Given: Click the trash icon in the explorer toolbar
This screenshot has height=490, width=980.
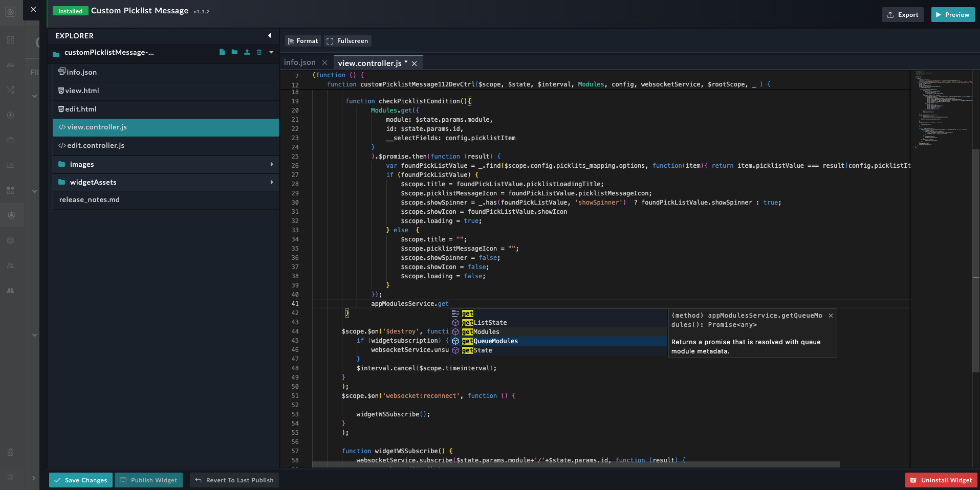Looking at the screenshot, I should click(x=259, y=52).
